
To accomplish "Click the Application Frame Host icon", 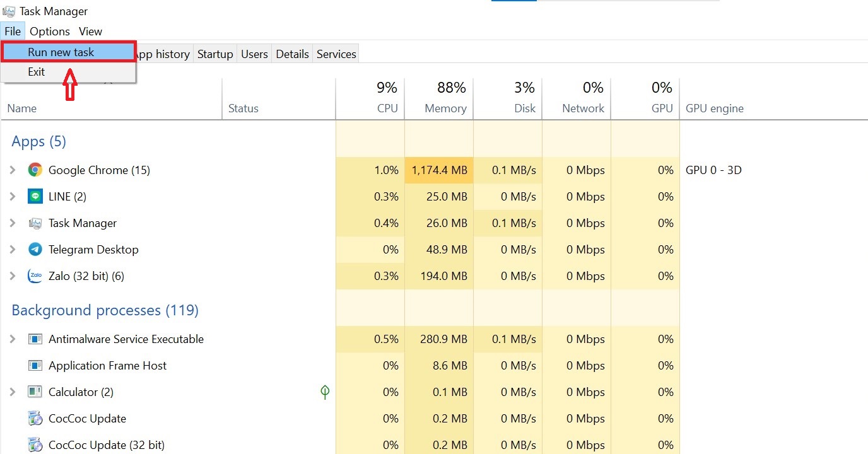I will [x=35, y=365].
